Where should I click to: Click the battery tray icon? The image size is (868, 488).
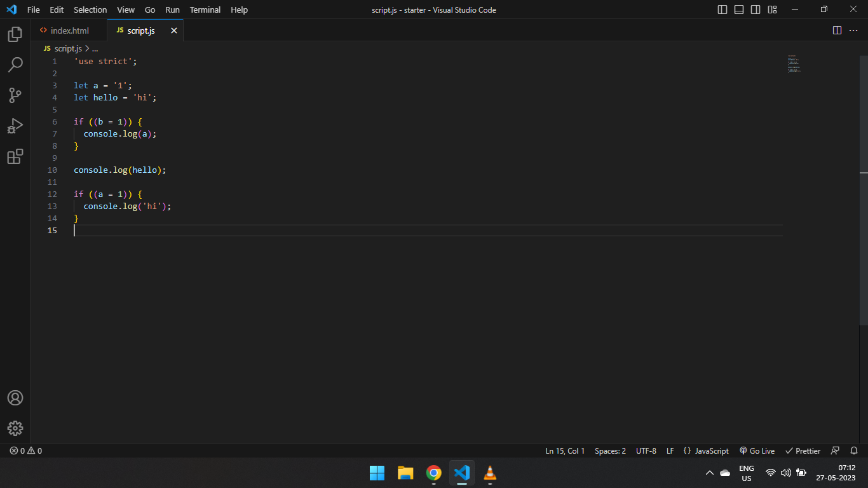coord(801,473)
